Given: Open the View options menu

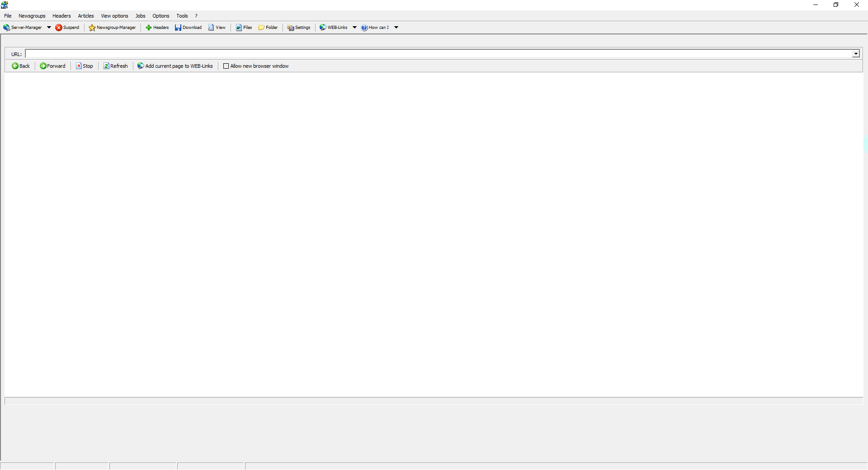Looking at the screenshot, I should pyautogui.click(x=114, y=16).
